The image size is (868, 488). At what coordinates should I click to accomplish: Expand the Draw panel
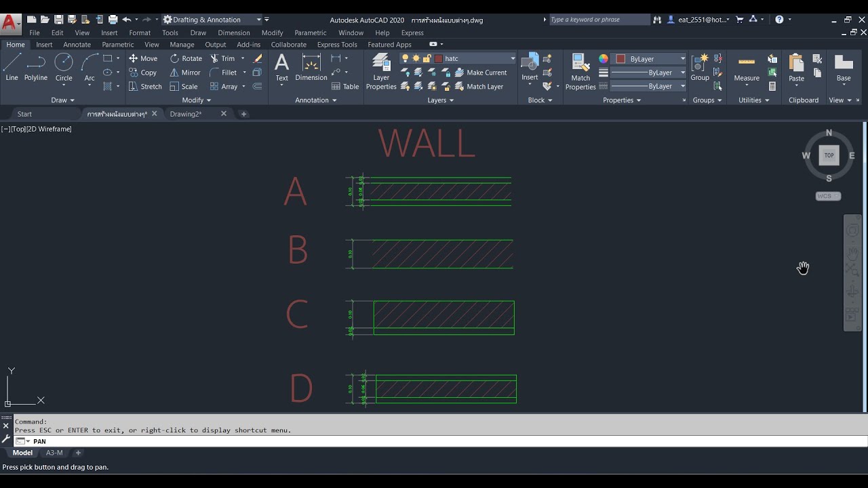63,100
